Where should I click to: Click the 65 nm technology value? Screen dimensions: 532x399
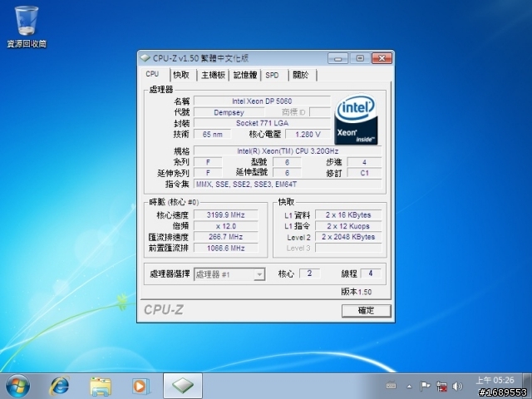pyautogui.click(x=213, y=135)
